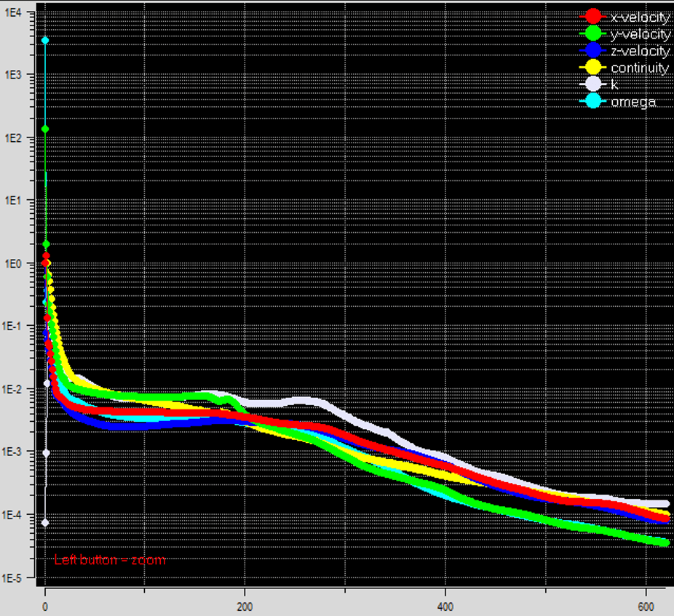The height and width of the screenshot is (616, 674).
Task: Click the white k legend marker
Action: (x=594, y=84)
